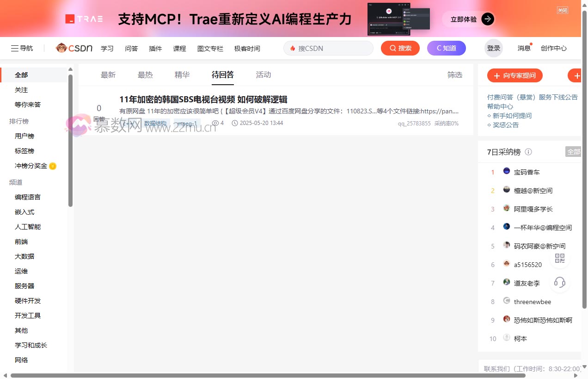The image size is (588, 379).
Task: Switch to the 活动 tab
Action: [263, 75]
